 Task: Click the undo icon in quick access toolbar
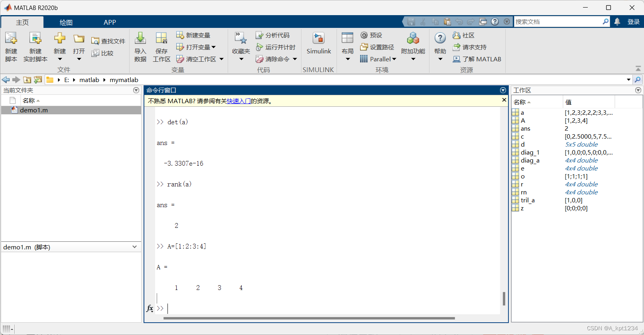coord(459,22)
